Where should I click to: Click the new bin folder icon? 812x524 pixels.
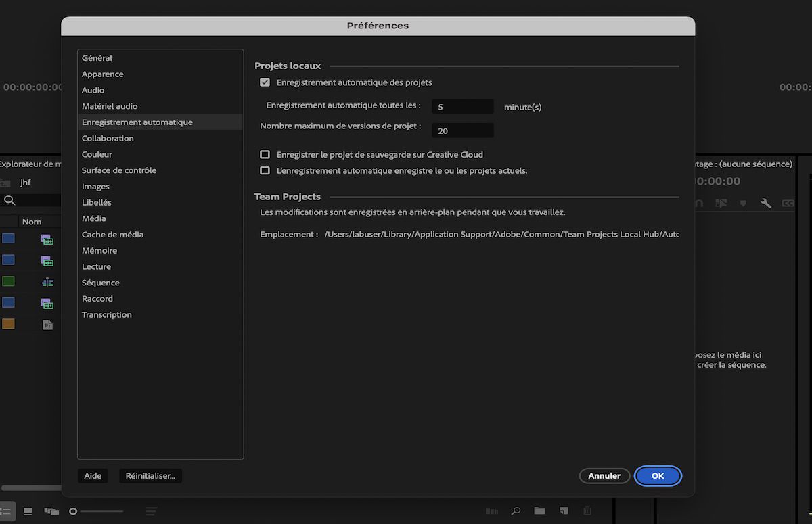(539, 511)
